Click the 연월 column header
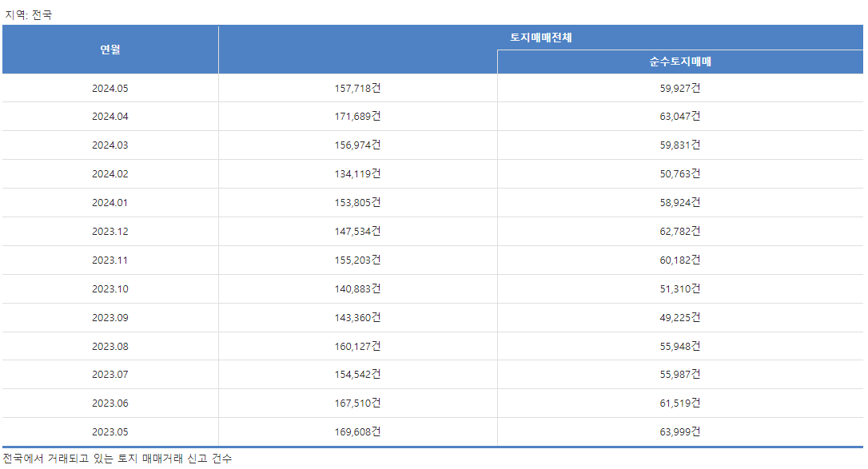This screenshot has height=469, width=868. point(110,50)
